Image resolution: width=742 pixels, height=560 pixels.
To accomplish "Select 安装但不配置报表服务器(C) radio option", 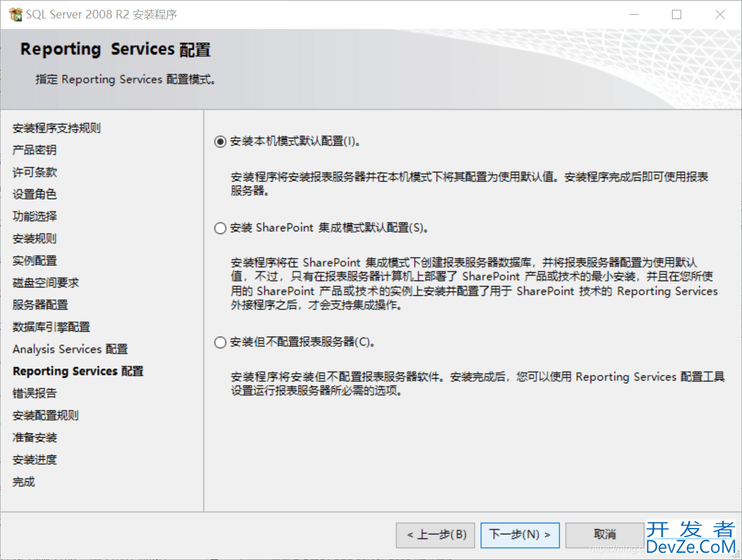I will (220, 343).
